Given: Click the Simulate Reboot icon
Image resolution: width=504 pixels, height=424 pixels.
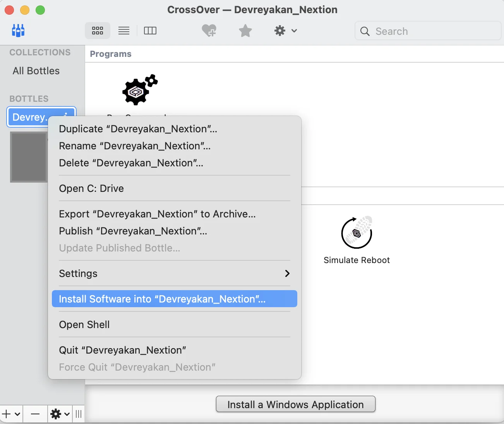Looking at the screenshot, I should 357,233.
